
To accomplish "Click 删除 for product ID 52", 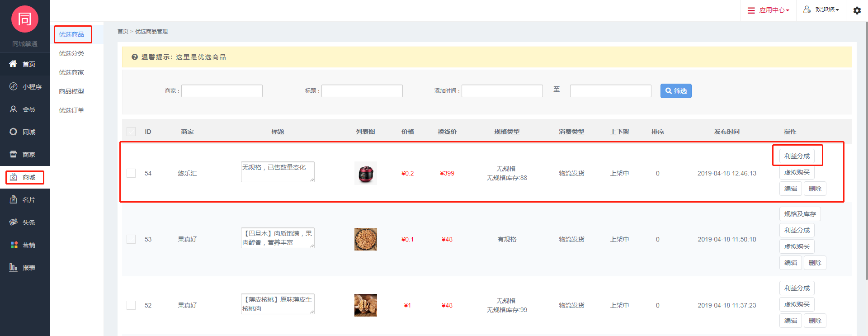I will 815,321.
